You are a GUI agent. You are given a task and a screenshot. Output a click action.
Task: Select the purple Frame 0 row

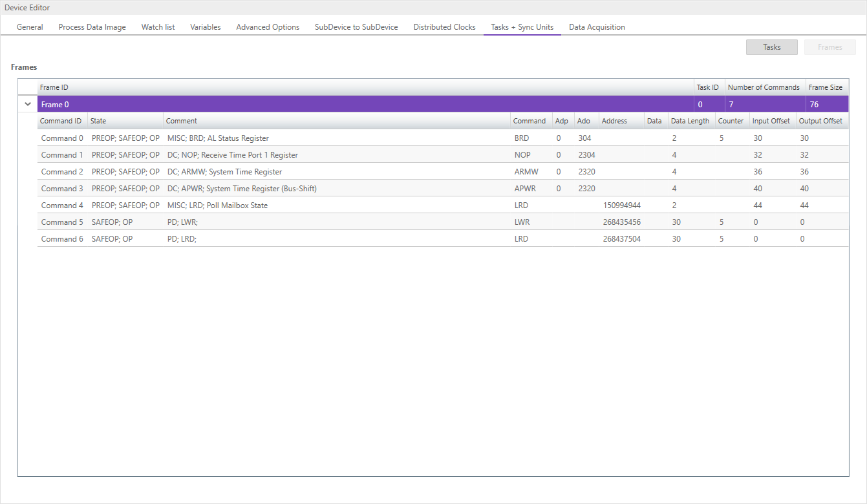click(x=362, y=104)
